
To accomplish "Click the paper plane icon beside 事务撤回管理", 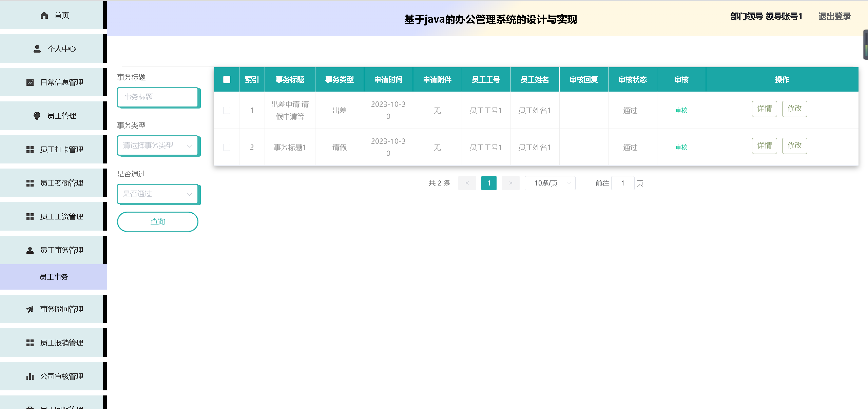I will (30, 309).
